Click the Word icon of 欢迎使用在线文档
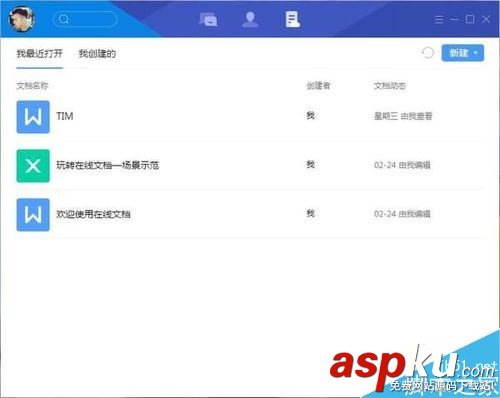Viewport: 500px width, 398px height. click(x=33, y=215)
